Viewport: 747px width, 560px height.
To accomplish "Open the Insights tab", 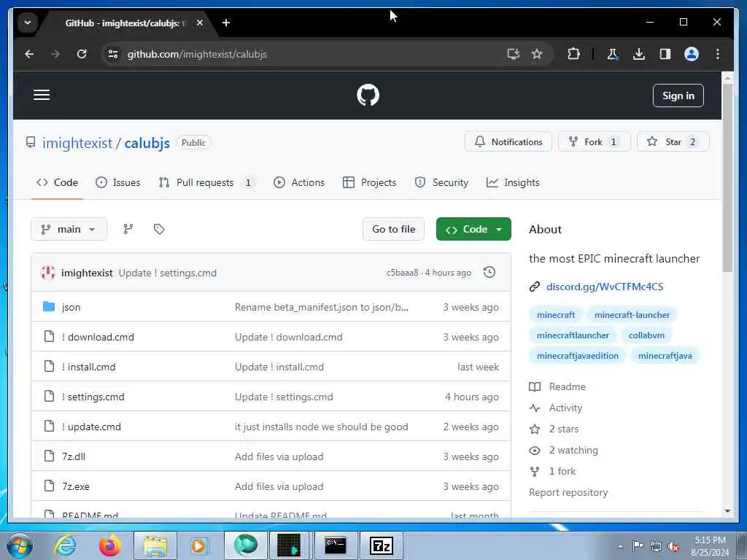I will (513, 182).
